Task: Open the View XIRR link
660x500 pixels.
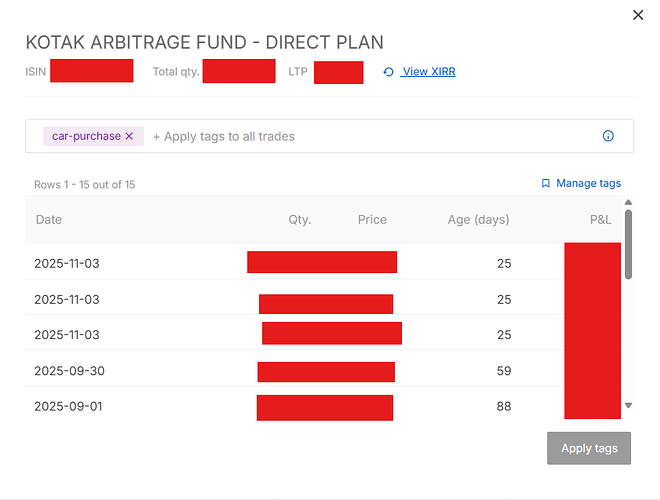Action: tap(428, 72)
